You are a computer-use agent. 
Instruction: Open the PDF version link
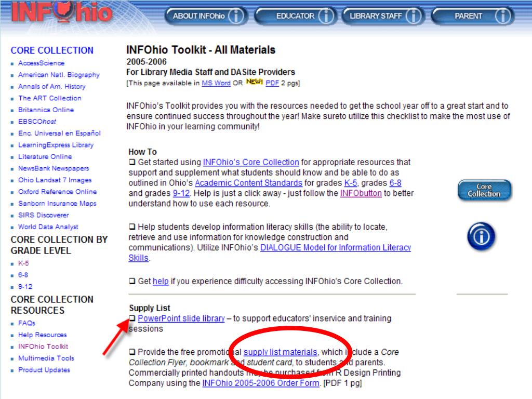(272, 83)
